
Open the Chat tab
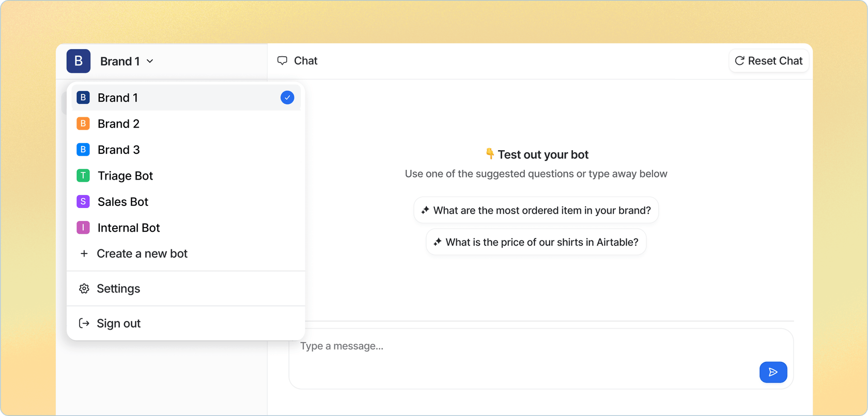click(298, 61)
